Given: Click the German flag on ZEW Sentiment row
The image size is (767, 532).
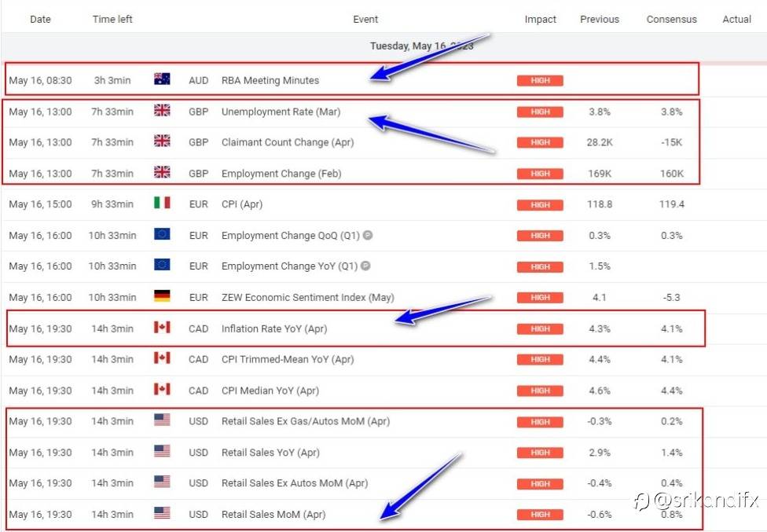Looking at the screenshot, I should [162, 295].
